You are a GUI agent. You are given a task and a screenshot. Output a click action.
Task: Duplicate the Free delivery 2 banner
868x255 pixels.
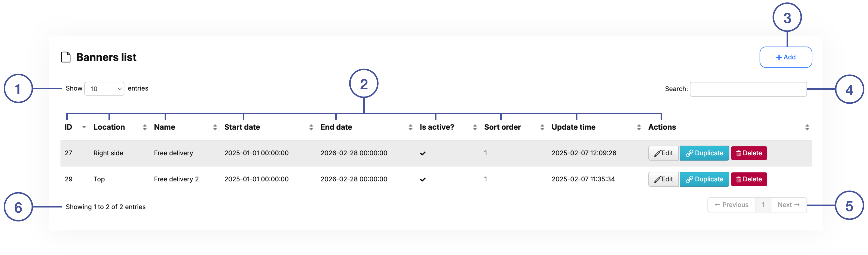tap(704, 179)
